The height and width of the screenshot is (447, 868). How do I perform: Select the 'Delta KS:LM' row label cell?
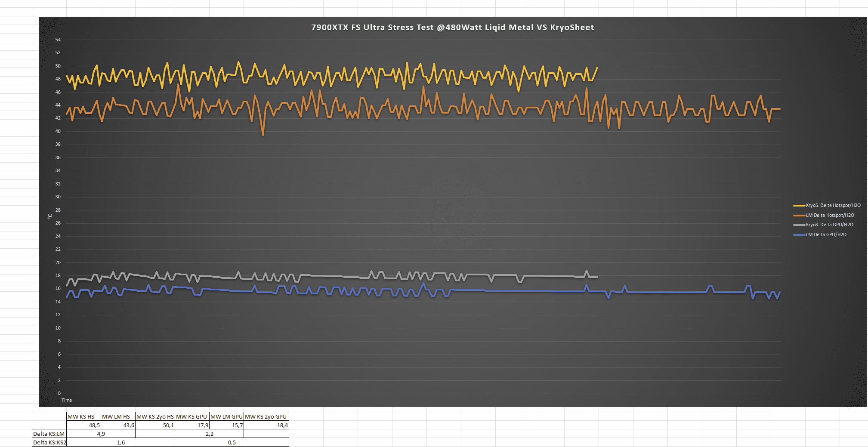point(49,434)
